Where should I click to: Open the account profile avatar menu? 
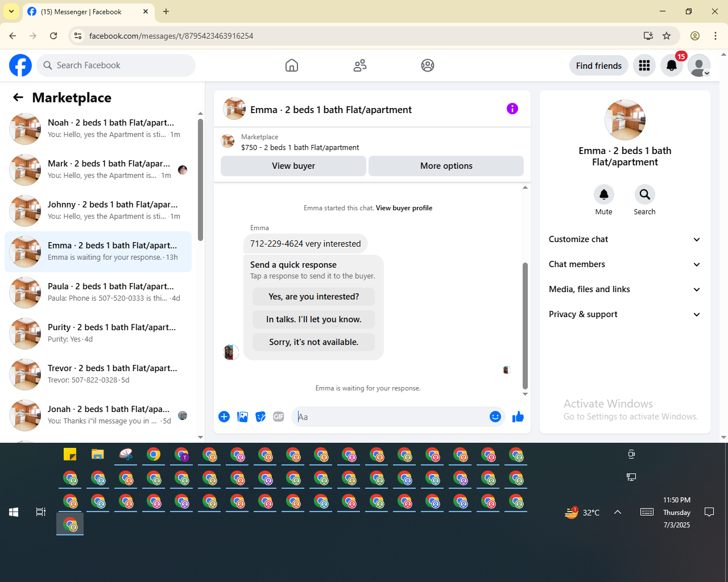[x=699, y=65]
